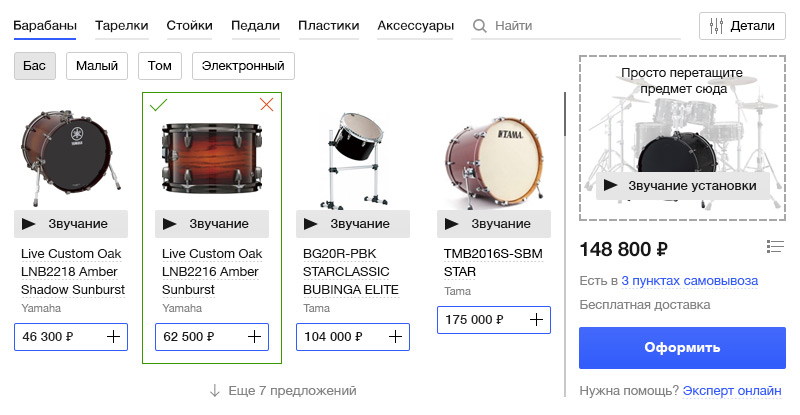
Task: Enable the Электронный filter chip
Action: point(243,66)
